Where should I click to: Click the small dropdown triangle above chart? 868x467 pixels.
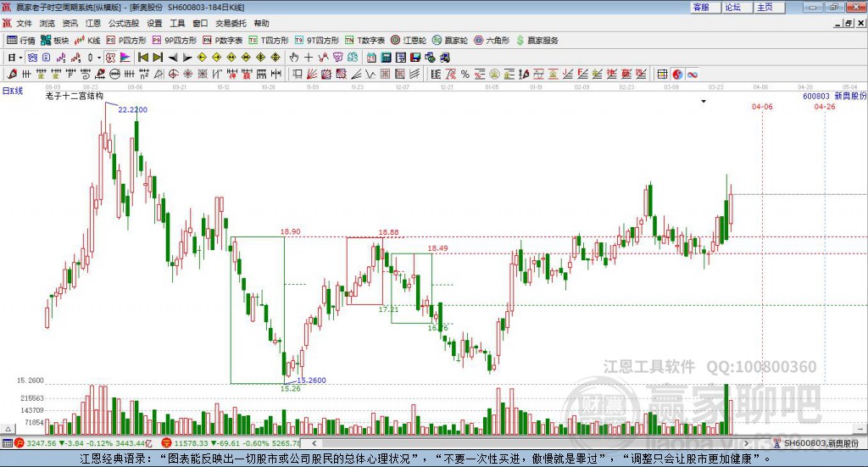click(704, 101)
